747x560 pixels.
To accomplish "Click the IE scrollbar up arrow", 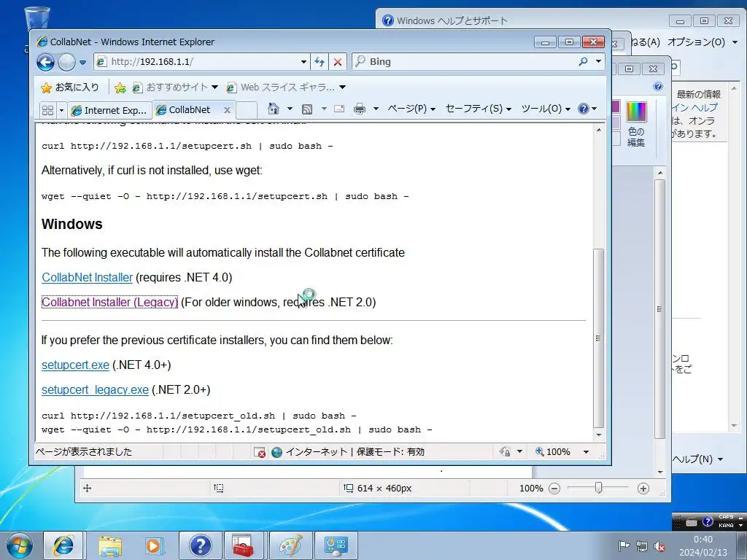I will click(x=598, y=130).
